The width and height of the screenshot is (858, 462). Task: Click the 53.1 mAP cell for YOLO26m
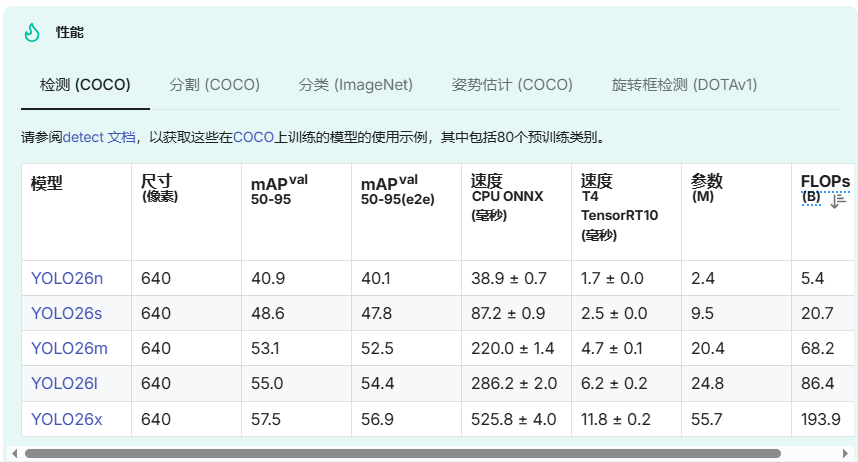(x=297, y=348)
